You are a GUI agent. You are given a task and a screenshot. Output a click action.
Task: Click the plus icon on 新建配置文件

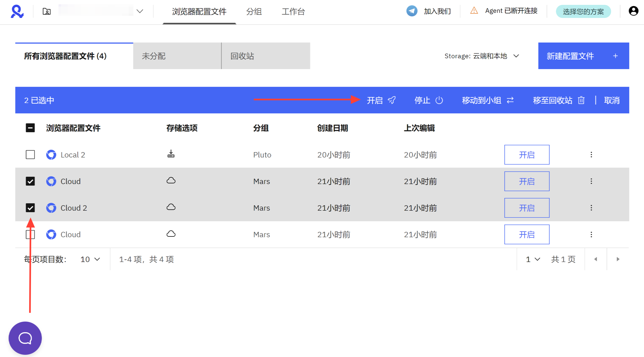click(x=615, y=56)
